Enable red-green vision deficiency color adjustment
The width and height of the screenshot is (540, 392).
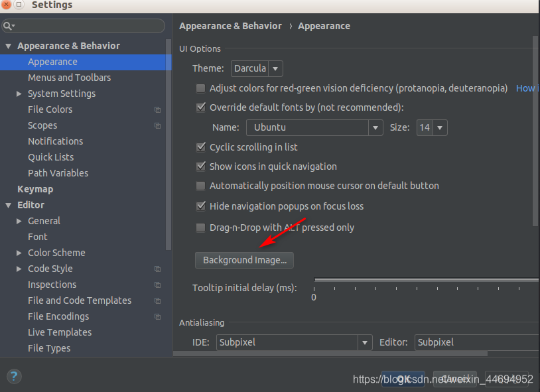[200, 88]
